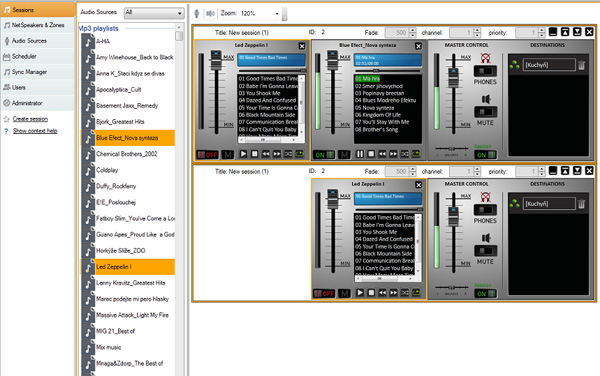Delete the Kuchyň destination in the top session
600x376 pixels.
582,65
